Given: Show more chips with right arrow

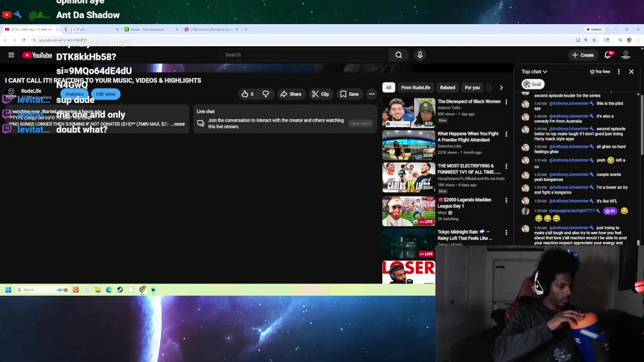Looking at the screenshot, I should click(501, 87).
